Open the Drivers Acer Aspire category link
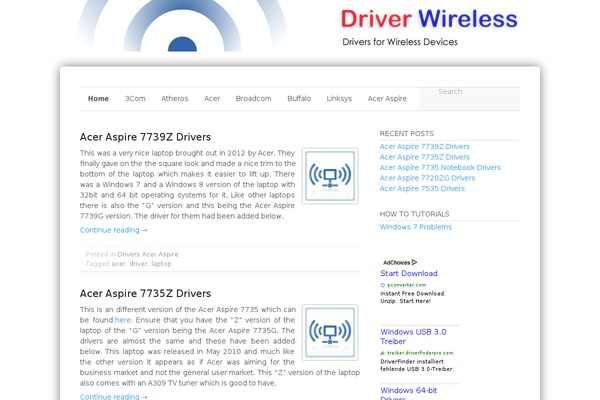The image size is (600, 400). pyautogui.click(x=148, y=254)
